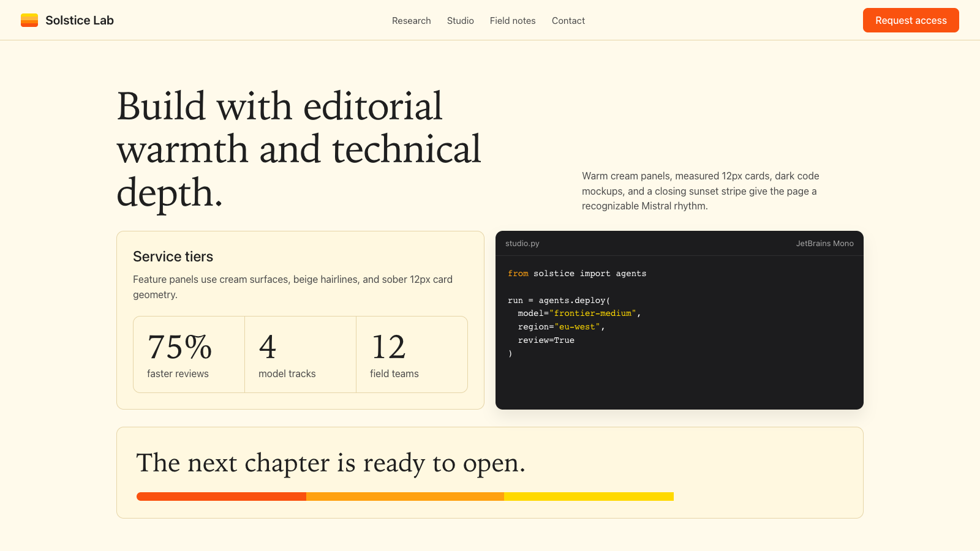Click the 'from solstice import agents' code line
The height and width of the screenshot is (551, 980).
(577, 274)
